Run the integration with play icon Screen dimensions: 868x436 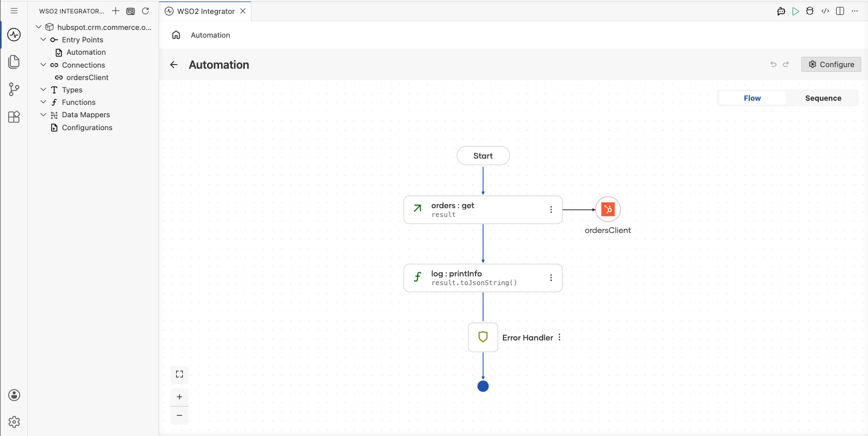click(796, 11)
